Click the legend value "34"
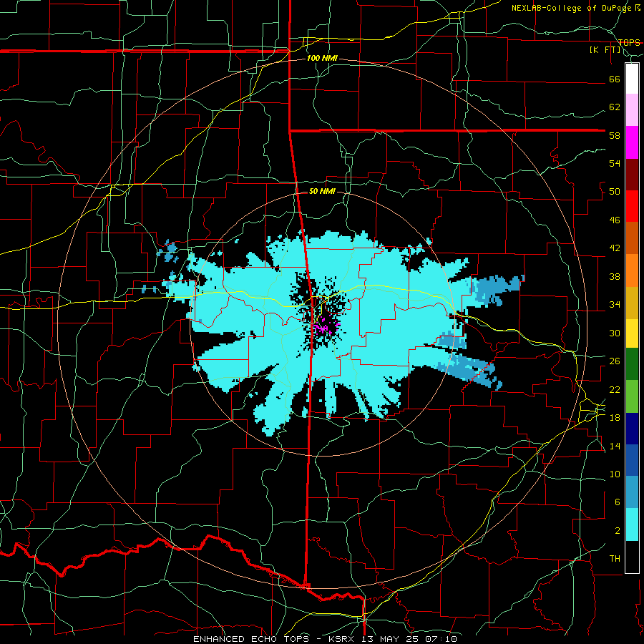The height and width of the screenshot is (644, 644). pyautogui.click(x=615, y=305)
